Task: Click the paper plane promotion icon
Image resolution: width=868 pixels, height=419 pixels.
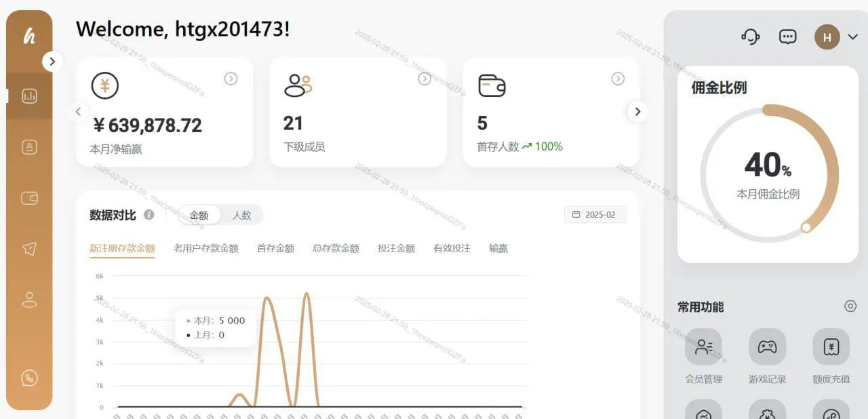Action: tap(29, 249)
